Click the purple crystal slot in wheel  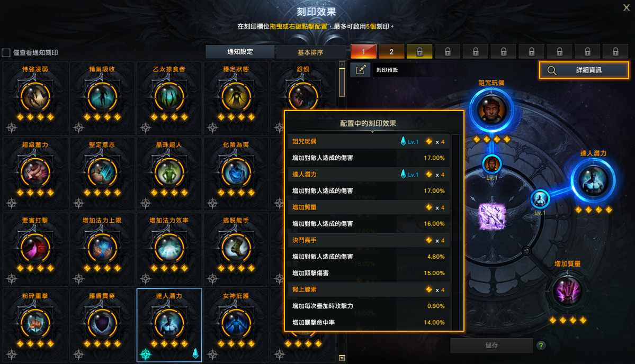click(x=492, y=216)
